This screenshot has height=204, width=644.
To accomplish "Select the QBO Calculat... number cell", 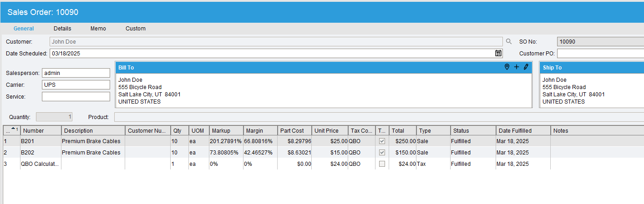I will pyautogui.click(x=41, y=164).
